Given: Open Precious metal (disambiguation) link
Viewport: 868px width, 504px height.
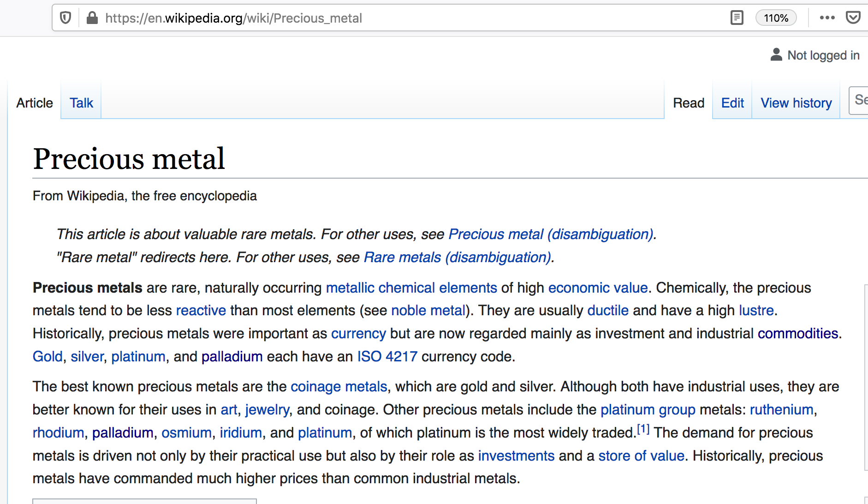Looking at the screenshot, I should (x=551, y=234).
